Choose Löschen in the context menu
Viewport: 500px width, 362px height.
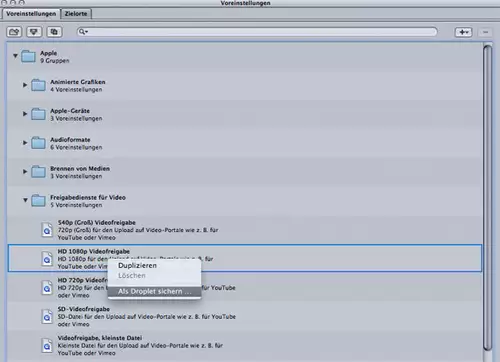[x=154, y=276]
